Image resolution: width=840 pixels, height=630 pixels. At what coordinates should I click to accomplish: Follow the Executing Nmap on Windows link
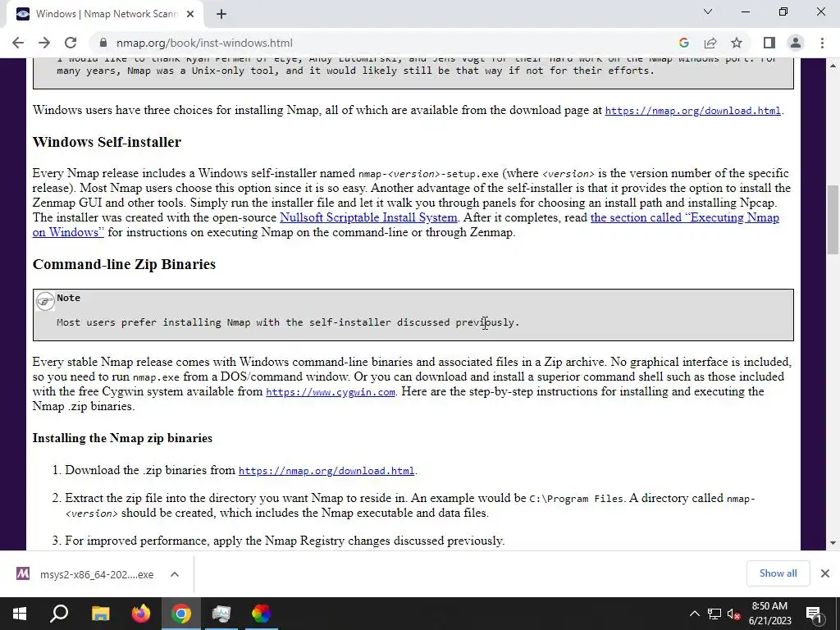point(685,217)
